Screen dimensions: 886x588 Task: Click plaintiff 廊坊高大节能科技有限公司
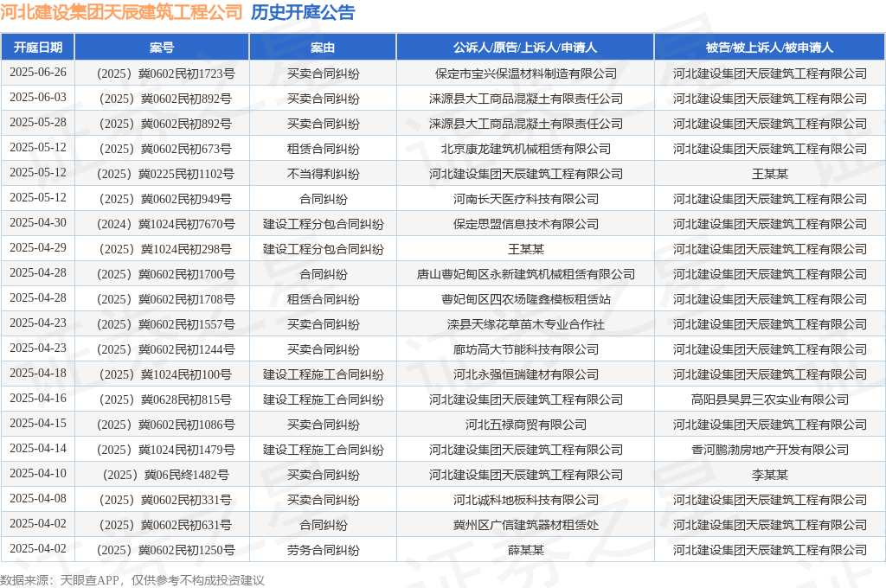tap(525, 349)
